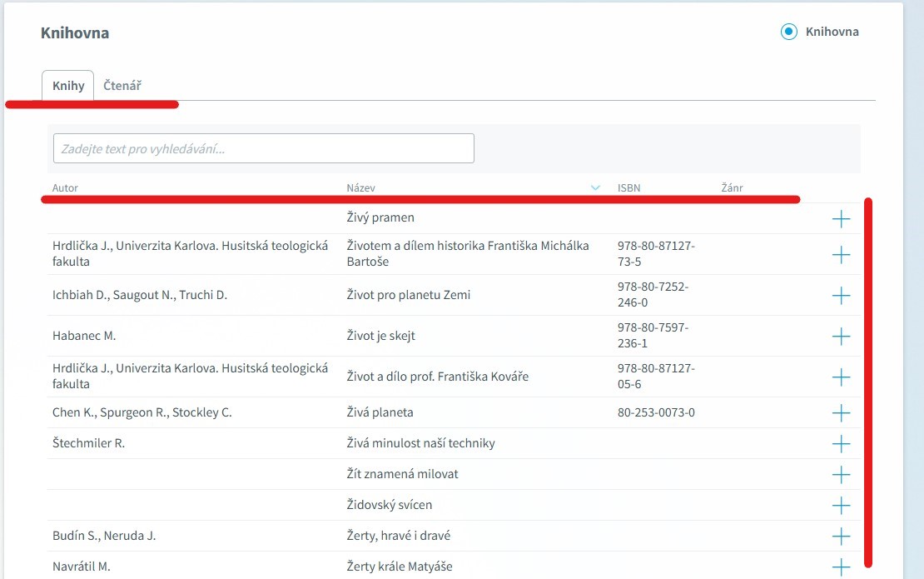The width and height of the screenshot is (924, 579).
Task: Toggle sort arrow in Název column
Action: [x=595, y=188]
